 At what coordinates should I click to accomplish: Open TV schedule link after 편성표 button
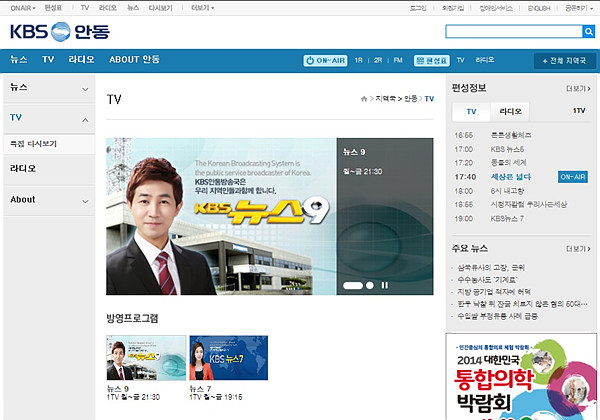pos(460,60)
